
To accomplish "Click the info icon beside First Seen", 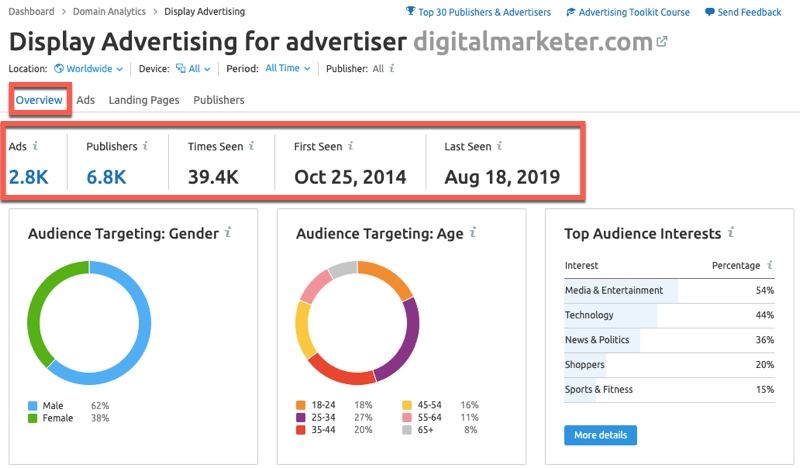I will [350, 146].
